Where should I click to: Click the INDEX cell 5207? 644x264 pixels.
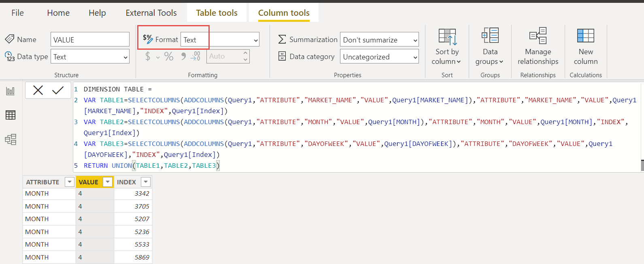133,219
